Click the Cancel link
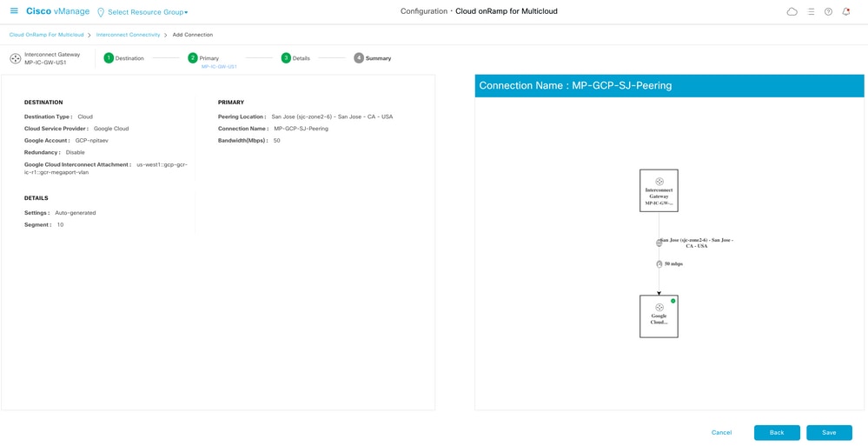868x446 pixels. [x=721, y=433]
